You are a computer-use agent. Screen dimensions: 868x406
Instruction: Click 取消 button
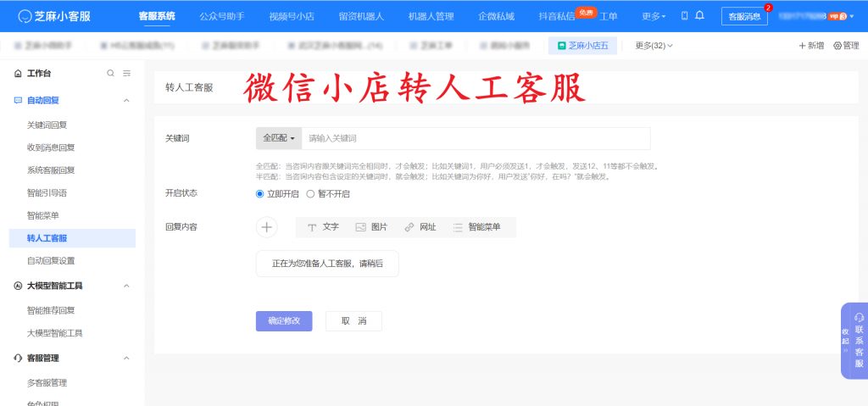point(353,321)
